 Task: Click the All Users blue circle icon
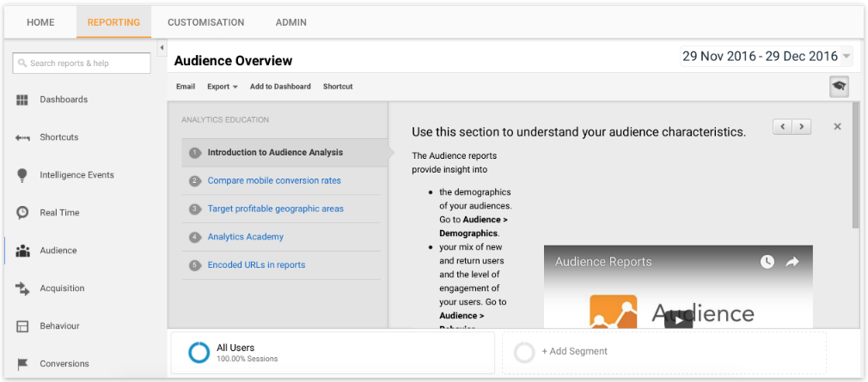click(x=199, y=352)
